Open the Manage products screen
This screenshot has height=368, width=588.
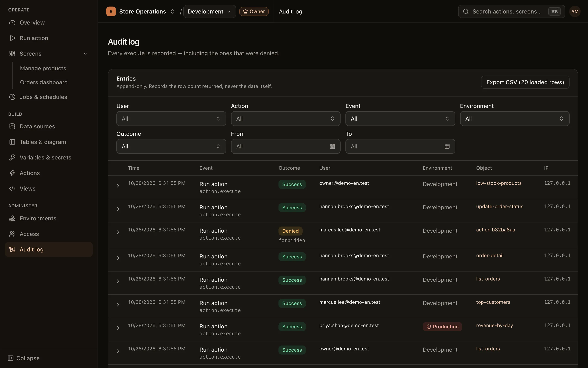pyautogui.click(x=43, y=68)
